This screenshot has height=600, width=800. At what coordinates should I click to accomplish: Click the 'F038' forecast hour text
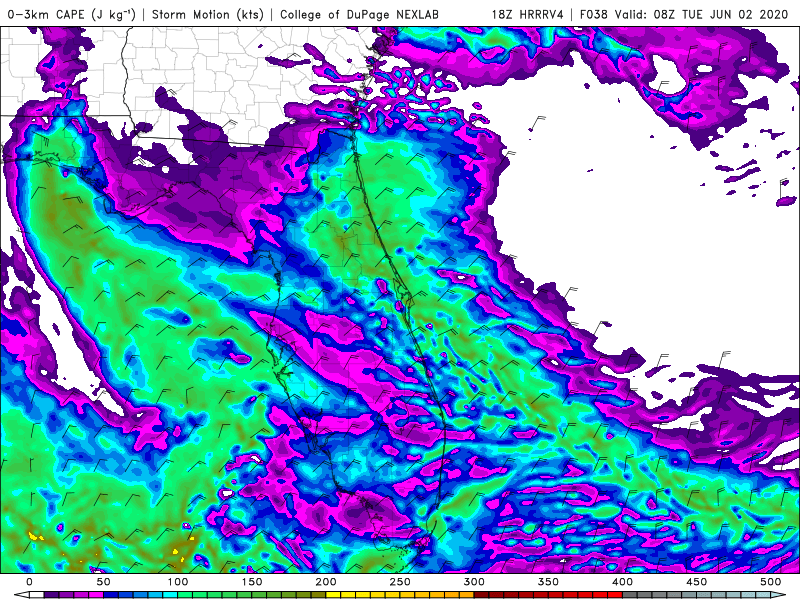coord(594,14)
